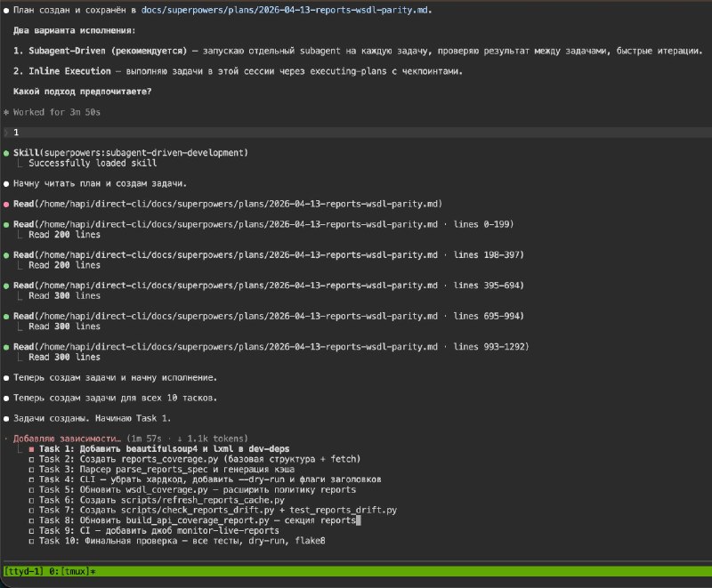Image resolution: width=712 pixels, height=588 pixels.
Task: Click the prompt chevron before the typed '1'
Action: pos(6,132)
